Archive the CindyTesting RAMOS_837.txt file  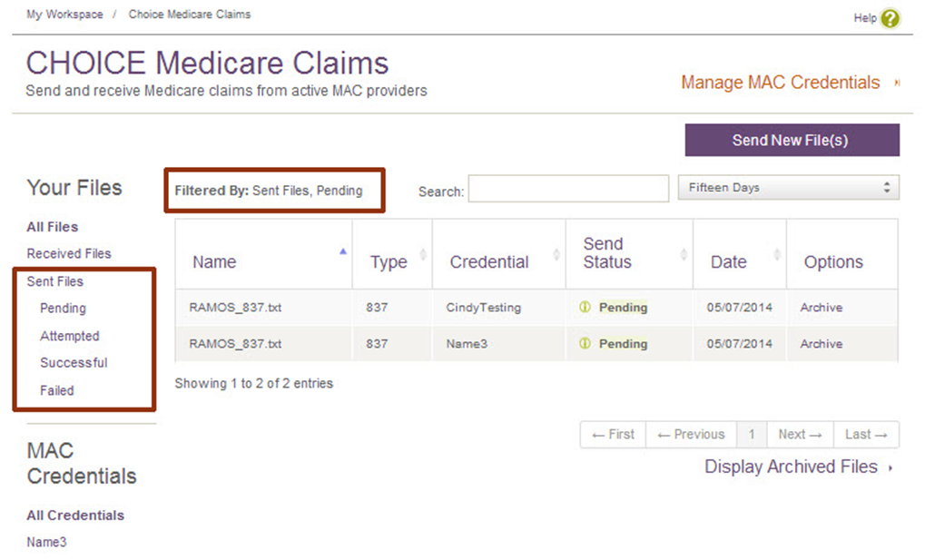click(822, 307)
